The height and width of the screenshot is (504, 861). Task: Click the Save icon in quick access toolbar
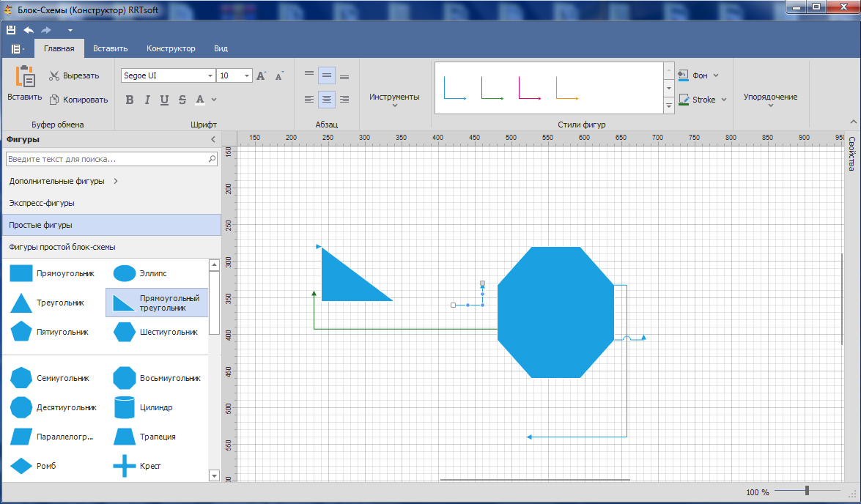coord(11,30)
